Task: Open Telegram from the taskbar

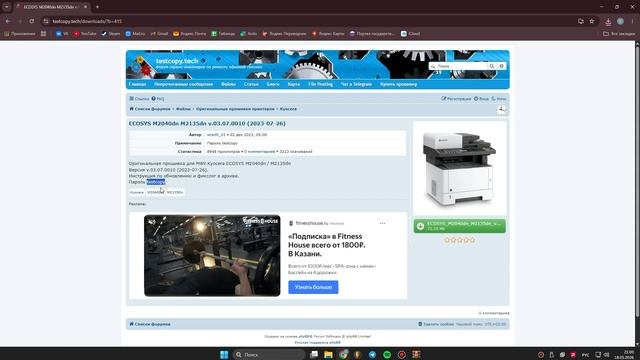Action: 372,354
